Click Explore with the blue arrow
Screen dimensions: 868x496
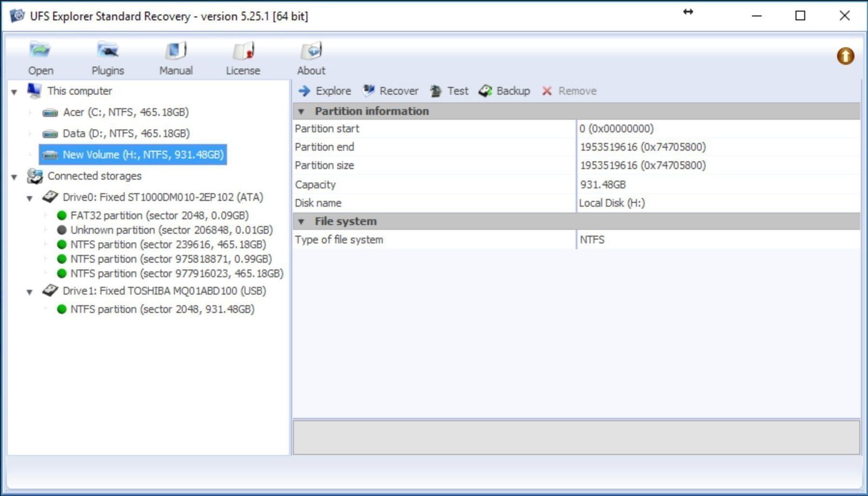(x=325, y=91)
